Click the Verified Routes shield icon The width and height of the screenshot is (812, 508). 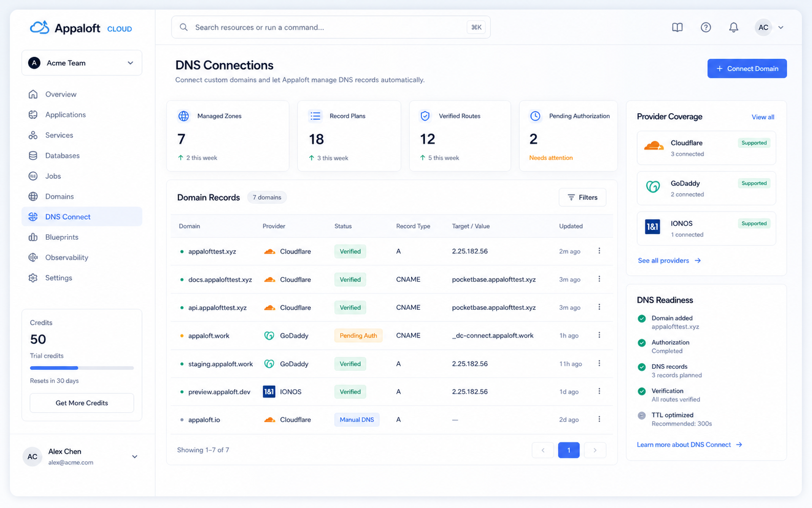click(x=425, y=116)
